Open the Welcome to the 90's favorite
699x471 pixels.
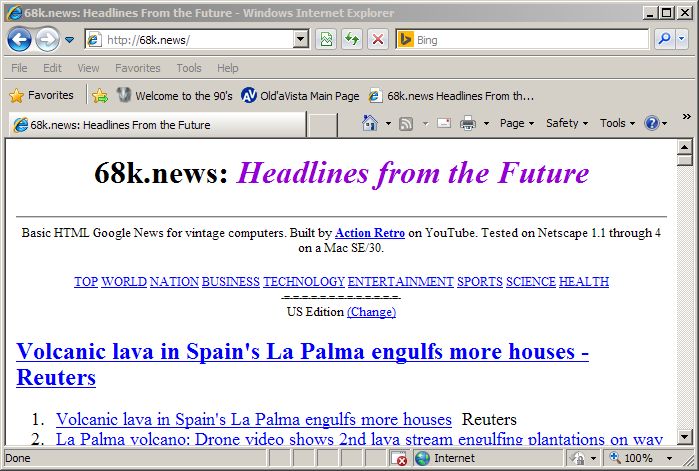tap(174, 96)
